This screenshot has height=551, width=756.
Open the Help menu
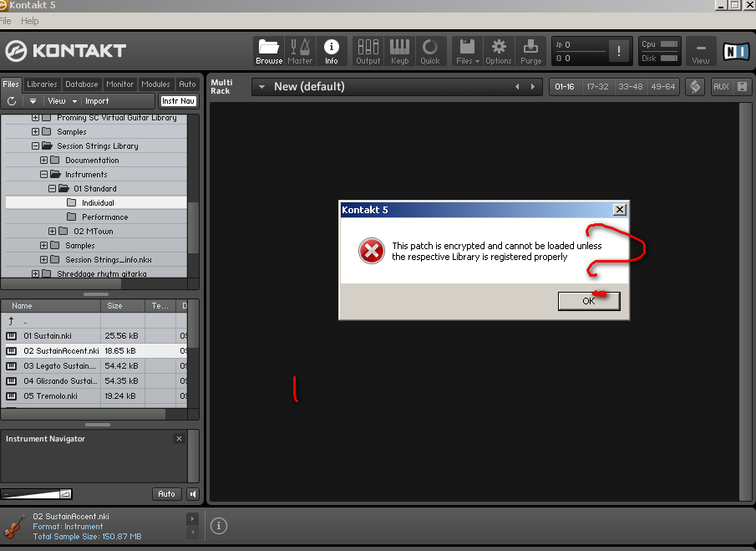click(30, 21)
